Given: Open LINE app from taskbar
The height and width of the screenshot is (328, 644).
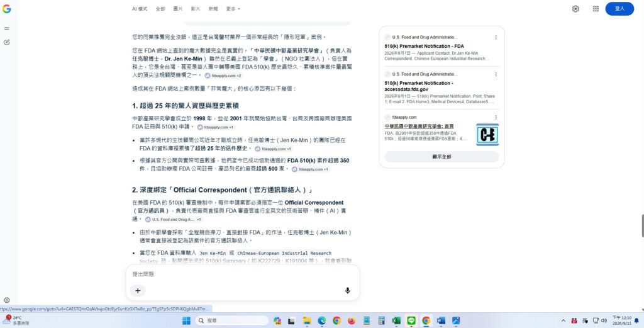Looking at the screenshot, I should pos(411,320).
